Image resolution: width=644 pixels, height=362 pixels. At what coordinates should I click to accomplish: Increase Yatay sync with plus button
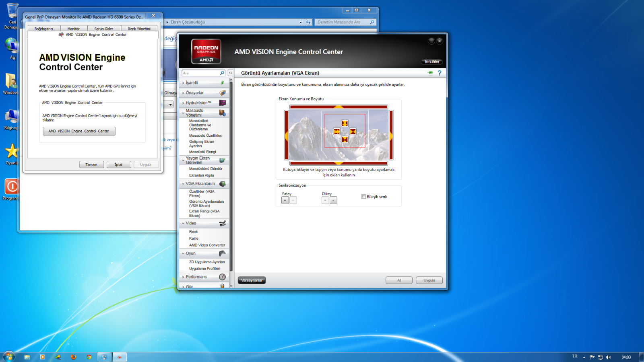pos(285,200)
